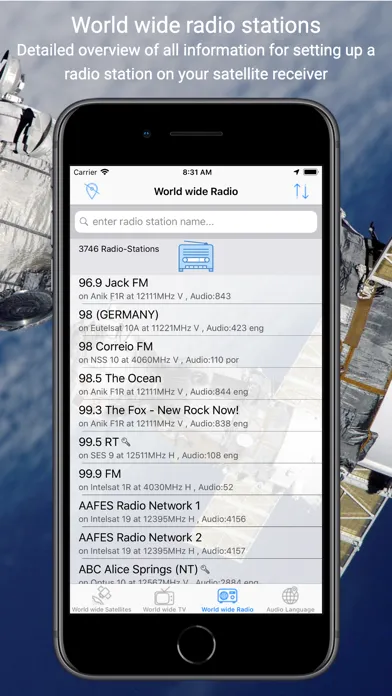Select AAFES Radio Network 2 entry
The height and width of the screenshot is (696, 392).
click(x=196, y=543)
